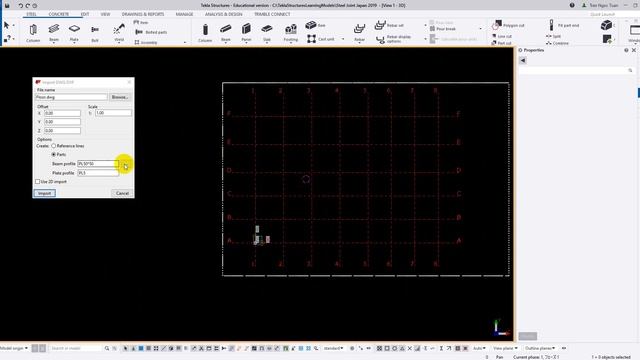Open the Auto snap depth dropdown
The image size is (640, 360).
[x=479, y=348]
